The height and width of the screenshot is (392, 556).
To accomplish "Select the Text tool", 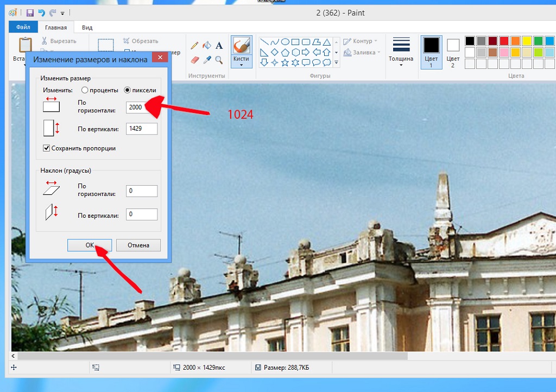I will click(219, 46).
